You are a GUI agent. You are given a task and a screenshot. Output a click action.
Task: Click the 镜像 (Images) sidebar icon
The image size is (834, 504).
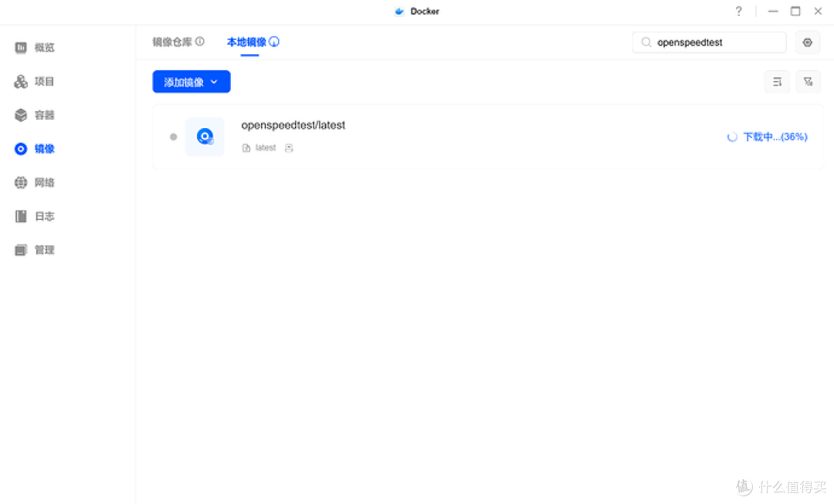[35, 148]
